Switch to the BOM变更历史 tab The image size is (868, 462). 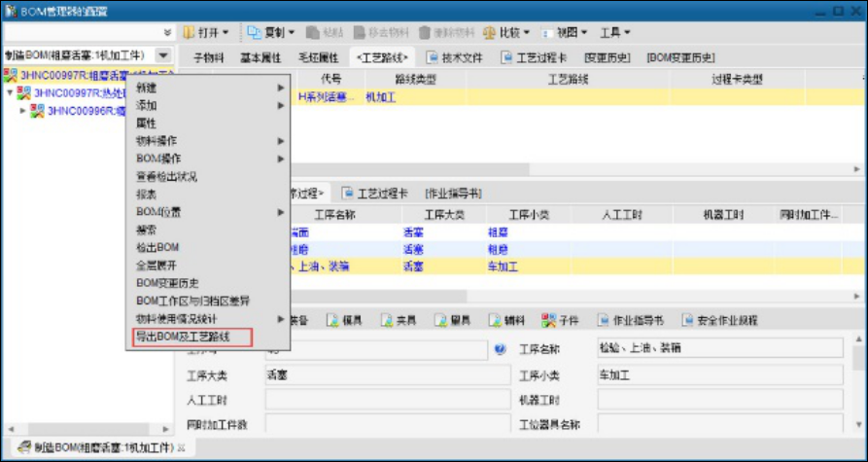(x=681, y=57)
